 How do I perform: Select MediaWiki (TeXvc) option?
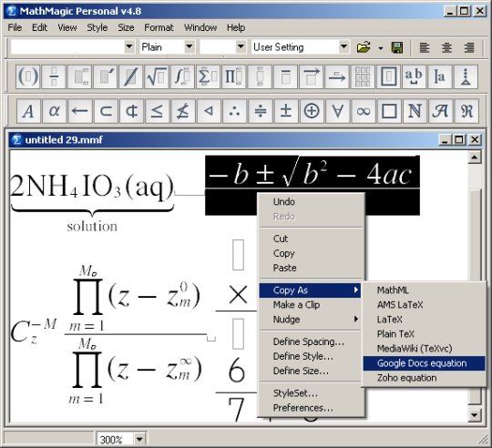coord(424,349)
